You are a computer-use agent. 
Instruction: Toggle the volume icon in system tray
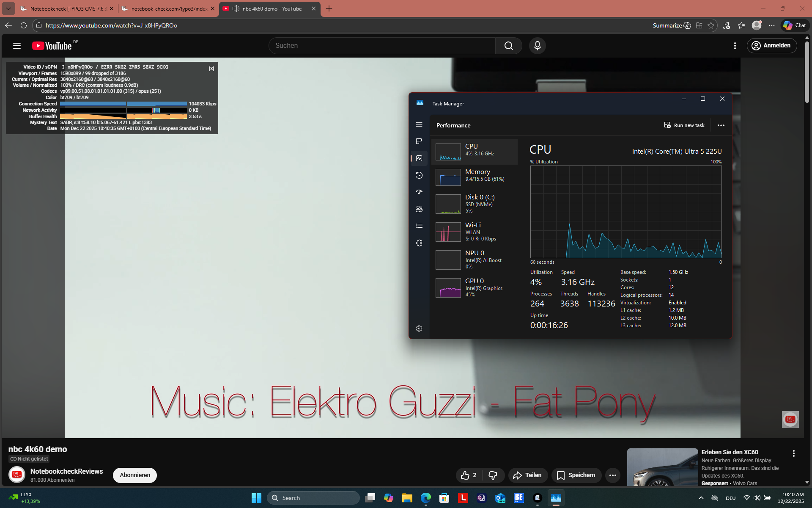(757, 498)
